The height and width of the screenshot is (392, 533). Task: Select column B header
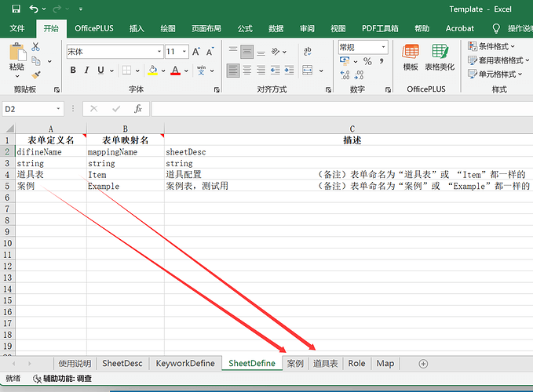[x=126, y=129]
